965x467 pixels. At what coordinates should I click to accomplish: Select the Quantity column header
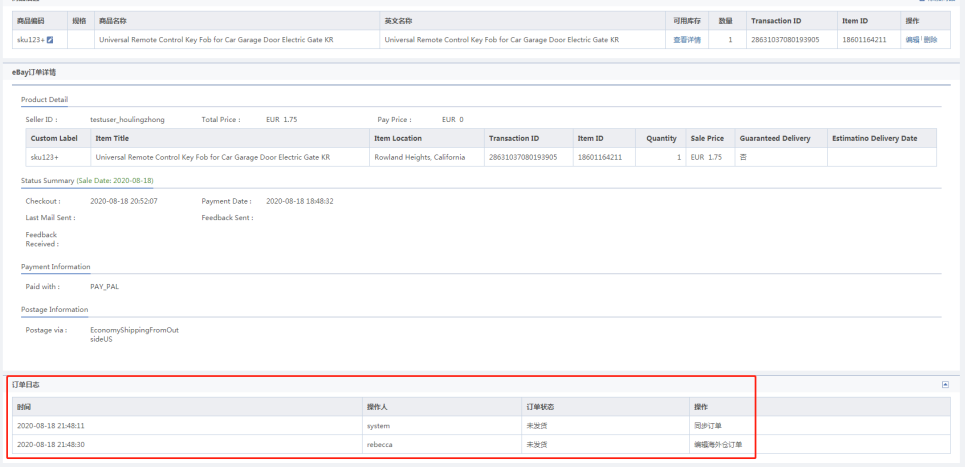tap(661, 138)
